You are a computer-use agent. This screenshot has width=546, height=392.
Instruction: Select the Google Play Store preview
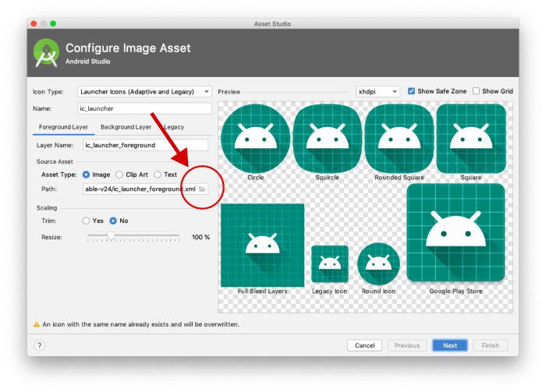456,232
